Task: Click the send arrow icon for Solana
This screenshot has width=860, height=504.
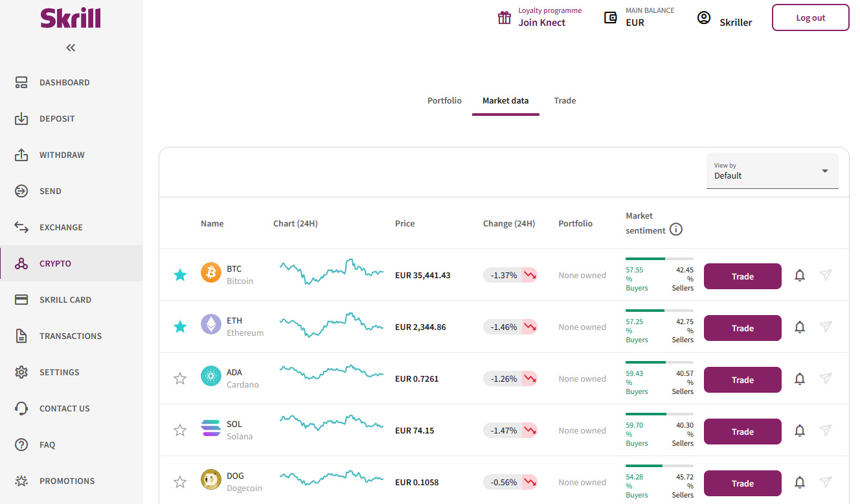Action: pyautogui.click(x=826, y=430)
